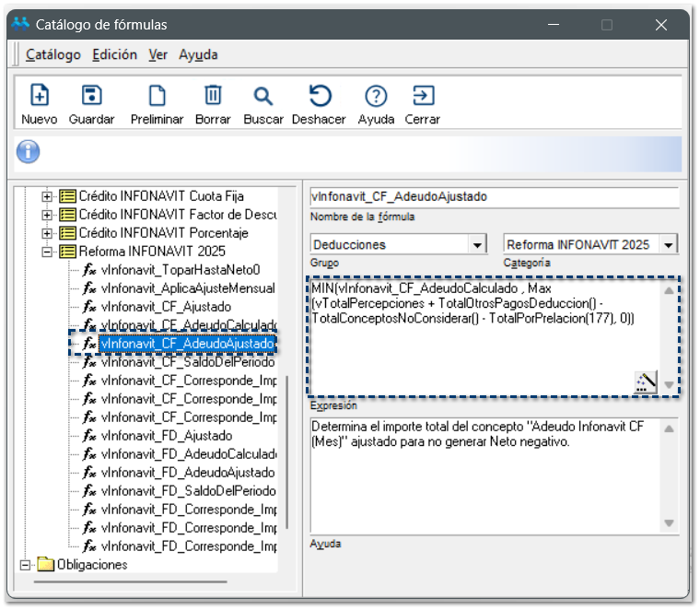Click the Guardar save icon
Screen dimensions: 700x610
91,97
